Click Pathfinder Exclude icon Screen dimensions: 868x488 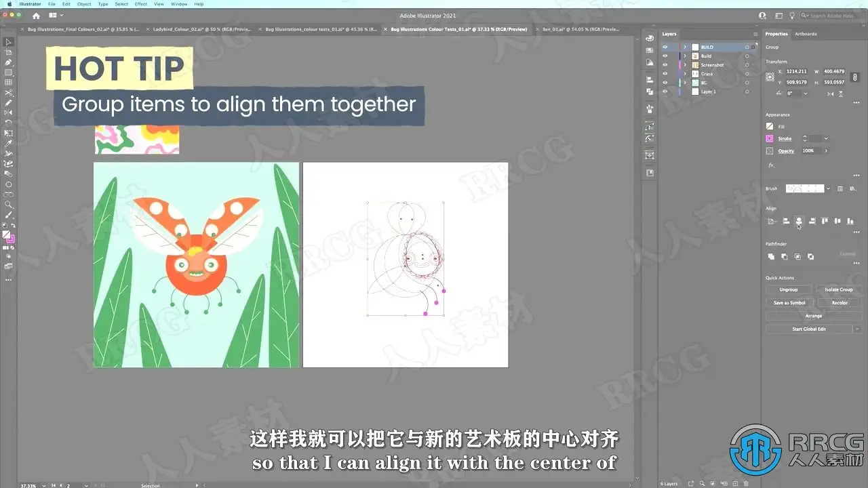coord(811,257)
